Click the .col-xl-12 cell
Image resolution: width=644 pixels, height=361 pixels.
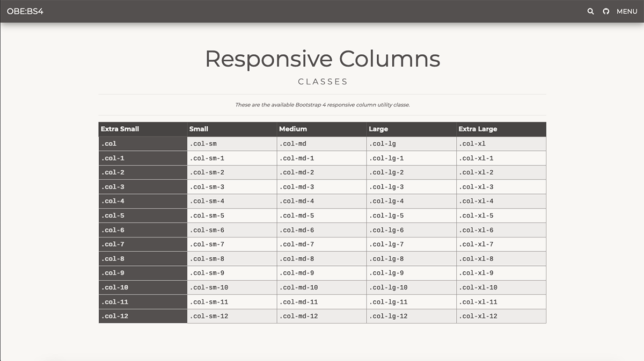tap(501, 316)
